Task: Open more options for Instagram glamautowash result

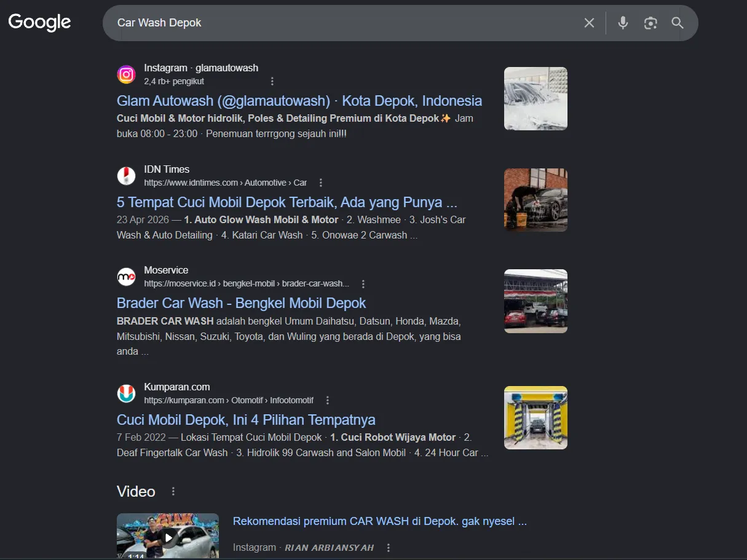Action: click(x=272, y=81)
